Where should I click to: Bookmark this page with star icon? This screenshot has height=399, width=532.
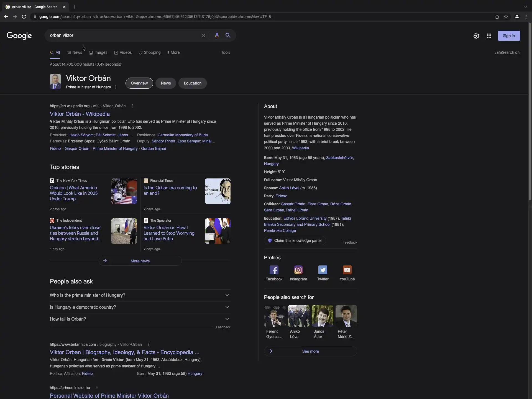pyautogui.click(x=506, y=17)
